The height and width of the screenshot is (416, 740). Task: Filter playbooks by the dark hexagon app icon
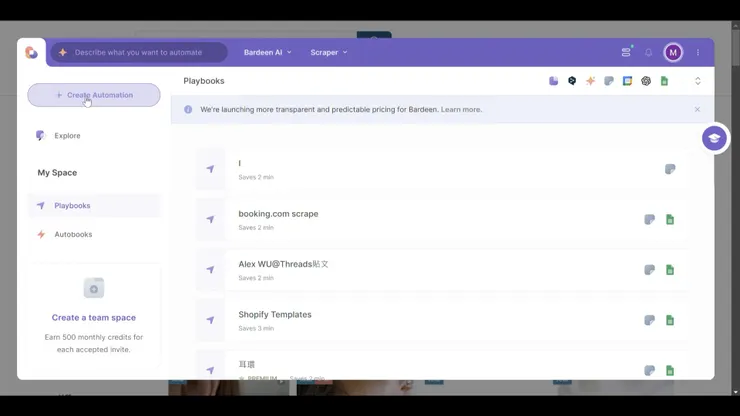pos(572,81)
